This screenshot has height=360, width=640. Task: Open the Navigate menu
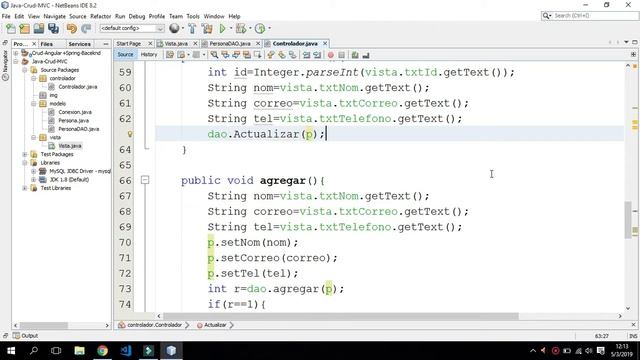pyautogui.click(x=54, y=16)
